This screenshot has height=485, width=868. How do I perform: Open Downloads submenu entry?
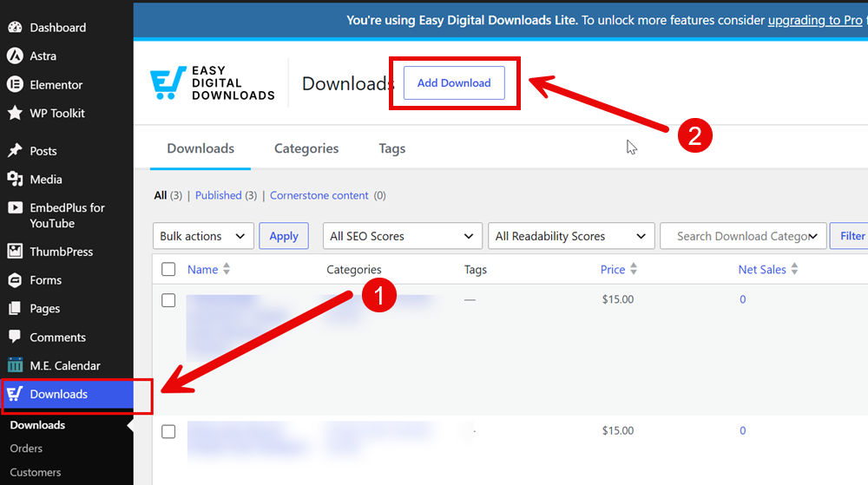coord(37,425)
